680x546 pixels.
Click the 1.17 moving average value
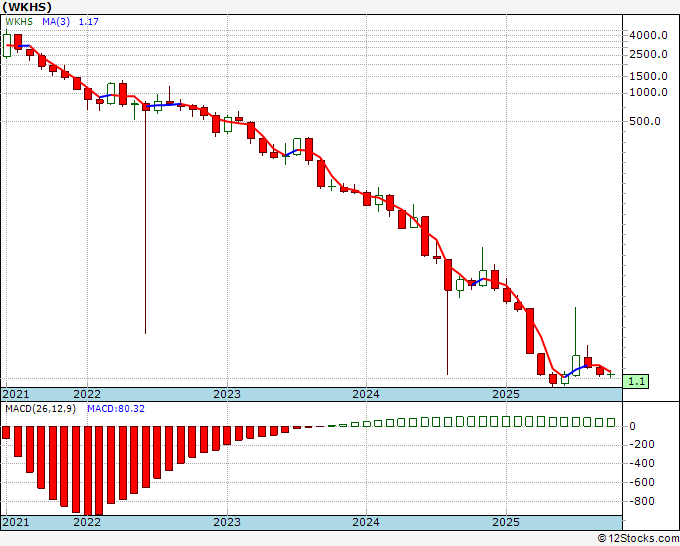tap(88, 22)
